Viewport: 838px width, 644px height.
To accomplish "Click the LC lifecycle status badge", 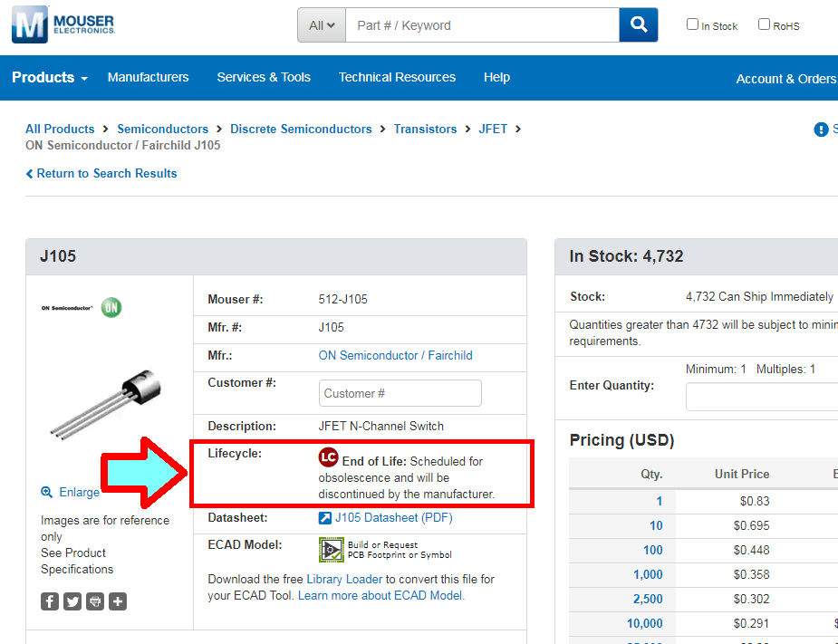I will 328,457.
